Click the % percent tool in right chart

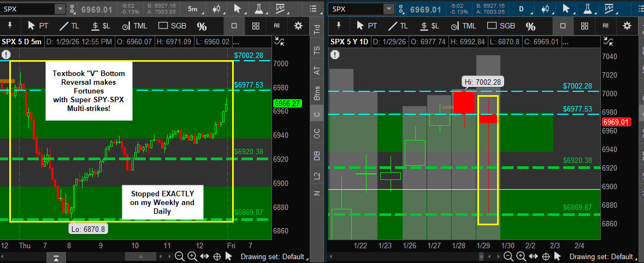coord(530,26)
